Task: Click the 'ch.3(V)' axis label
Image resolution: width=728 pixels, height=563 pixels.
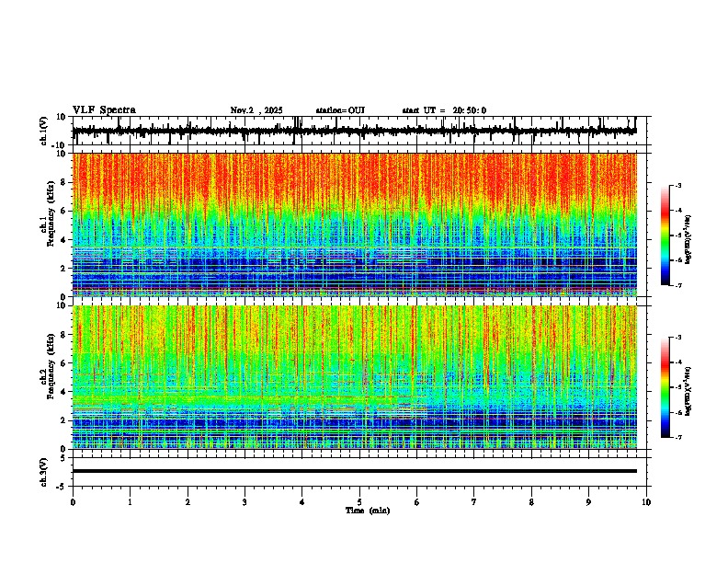Action: (44, 472)
